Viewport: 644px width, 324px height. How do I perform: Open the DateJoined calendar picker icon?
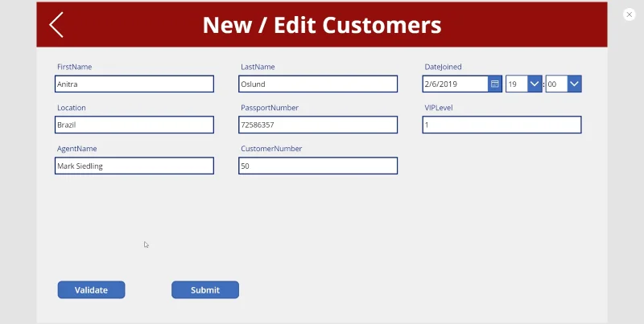coord(495,84)
